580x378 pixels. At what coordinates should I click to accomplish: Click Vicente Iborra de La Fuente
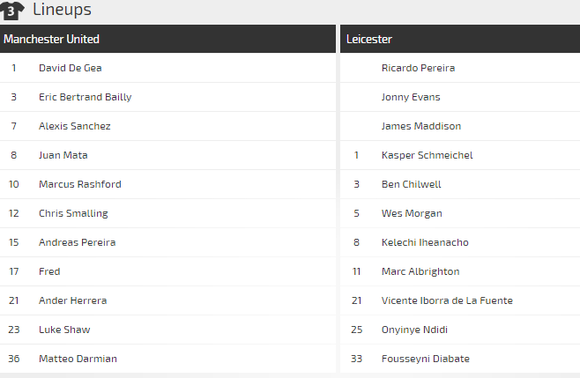click(447, 301)
